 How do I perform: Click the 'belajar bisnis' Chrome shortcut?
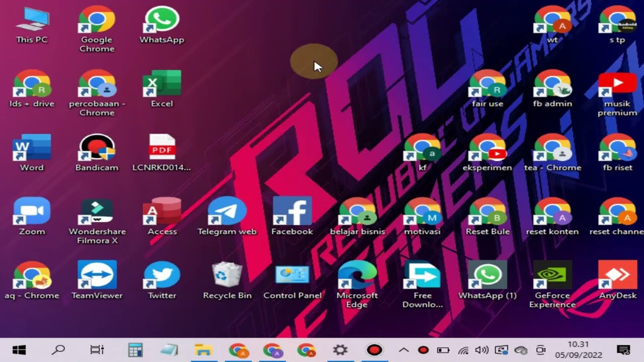coord(357,217)
